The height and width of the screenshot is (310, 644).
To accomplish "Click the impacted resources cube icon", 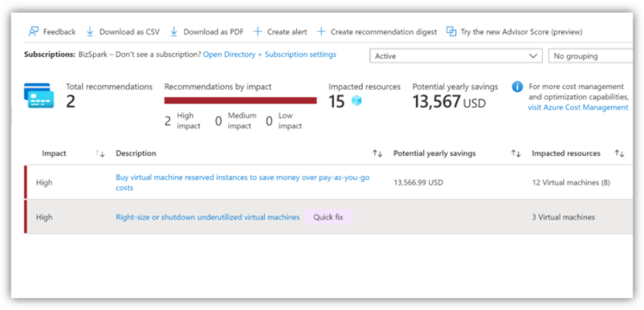I will (357, 100).
